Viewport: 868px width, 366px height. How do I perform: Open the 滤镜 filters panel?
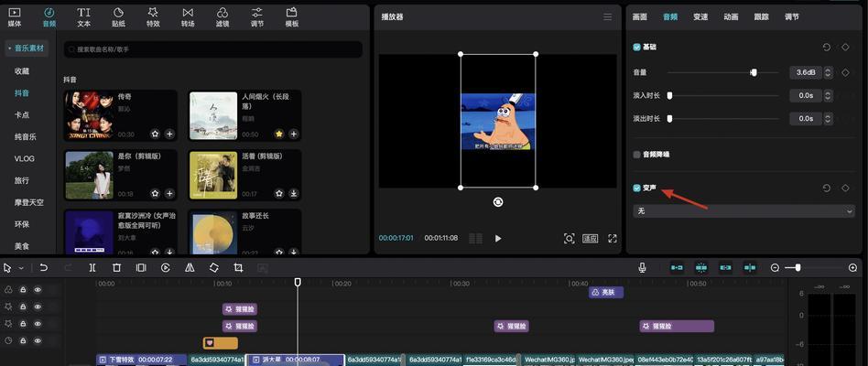coord(222,17)
